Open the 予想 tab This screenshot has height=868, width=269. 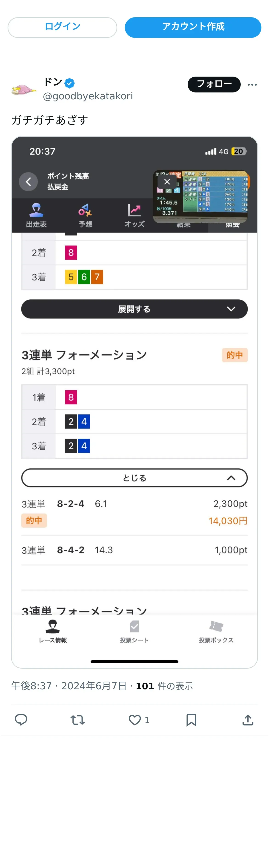(x=85, y=215)
